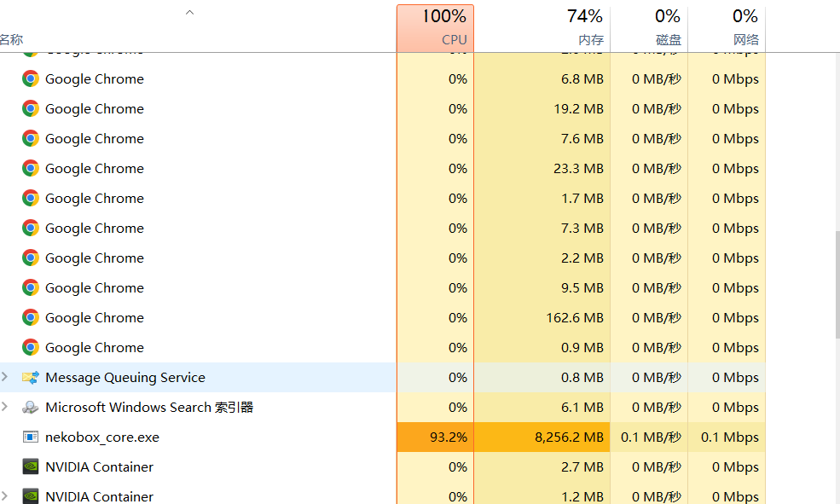840x504 pixels.
Task: Select the NVIDIA Container name using 2.7 MB
Action: (100, 467)
